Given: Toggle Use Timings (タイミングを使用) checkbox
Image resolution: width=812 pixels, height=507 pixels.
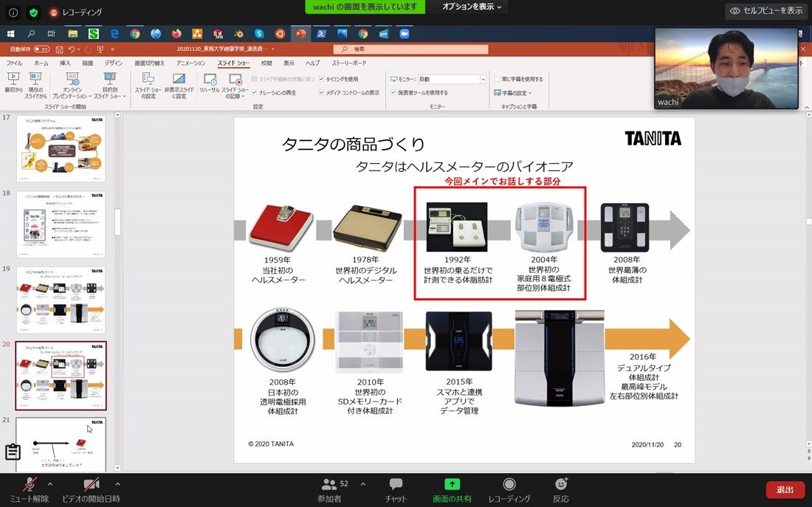Looking at the screenshot, I should (322, 79).
